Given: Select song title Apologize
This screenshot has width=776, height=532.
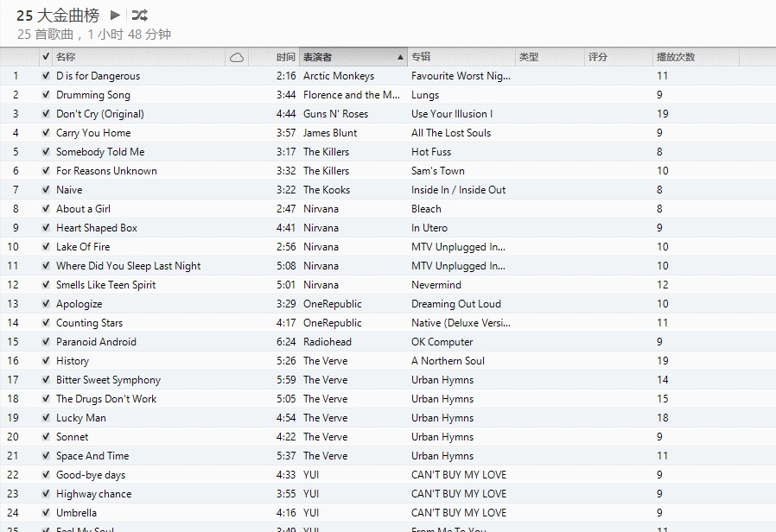Looking at the screenshot, I should tap(80, 304).
